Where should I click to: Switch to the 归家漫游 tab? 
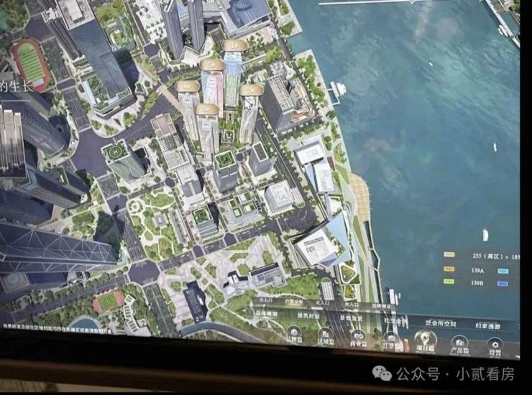[487, 326]
